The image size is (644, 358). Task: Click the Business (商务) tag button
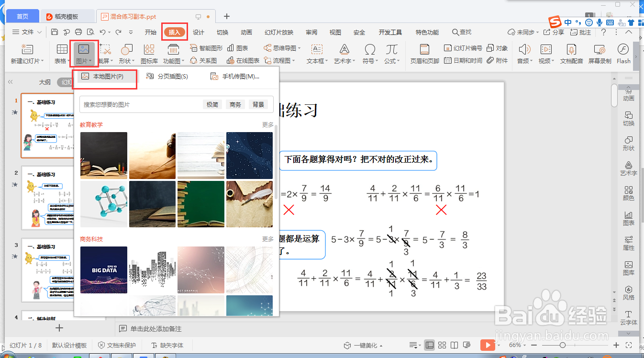tap(235, 104)
